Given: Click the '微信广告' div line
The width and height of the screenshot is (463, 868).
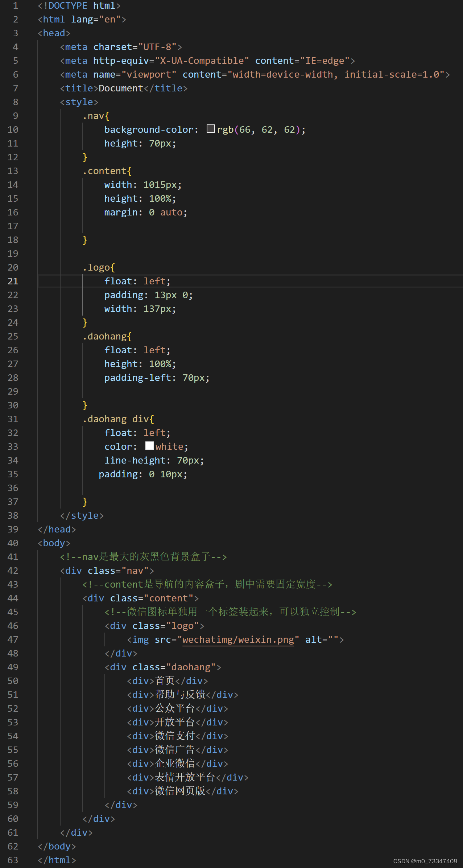Looking at the screenshot, I should click(177, 750).
